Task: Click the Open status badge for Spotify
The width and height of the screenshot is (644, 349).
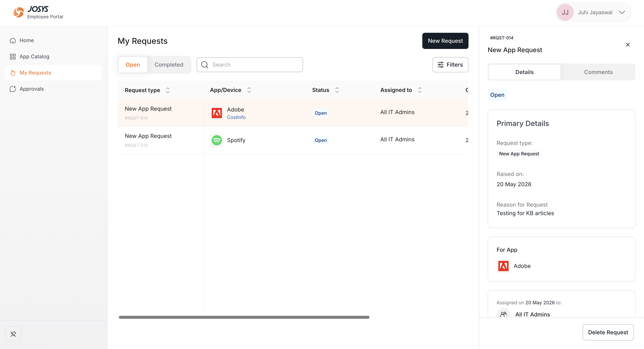Action: [x=321, y=140]
